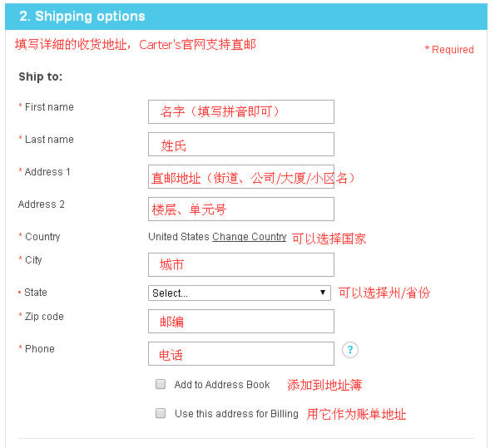Click the Change Country link
495x448 pixels.
click(x=249, y=237)
